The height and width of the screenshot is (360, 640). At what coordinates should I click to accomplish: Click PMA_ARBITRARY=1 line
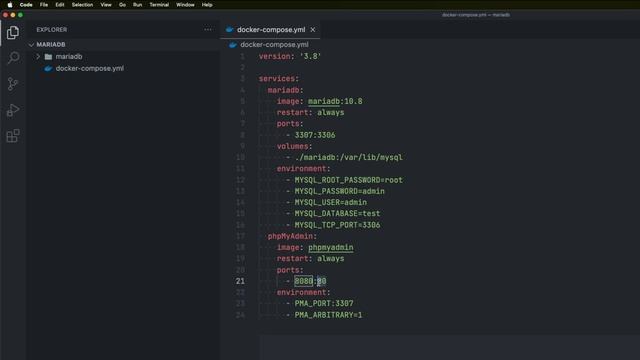329,315
